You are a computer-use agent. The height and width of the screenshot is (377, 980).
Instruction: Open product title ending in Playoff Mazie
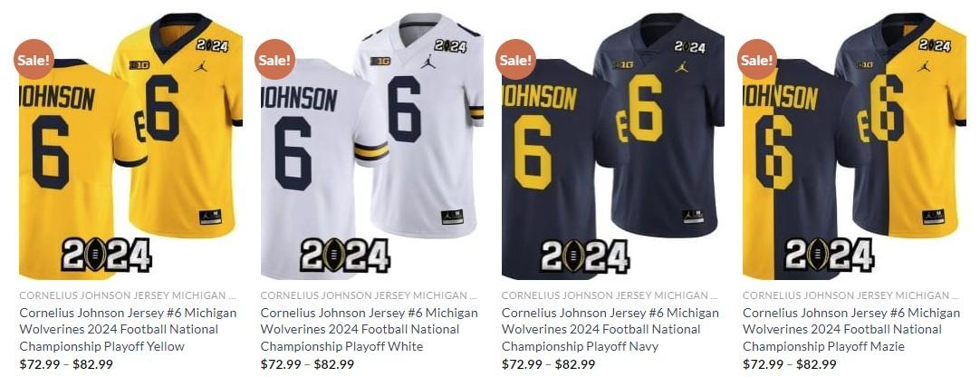(852, 330)
